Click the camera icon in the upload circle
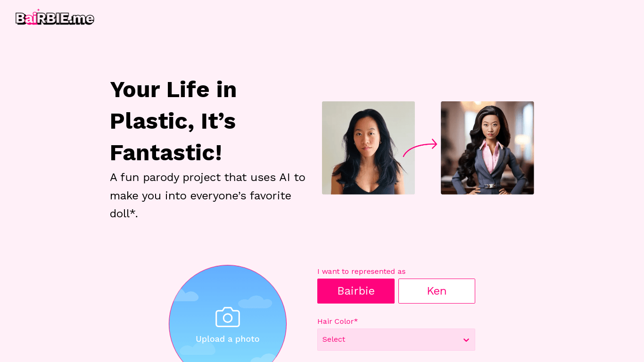 tap(228, 317)
